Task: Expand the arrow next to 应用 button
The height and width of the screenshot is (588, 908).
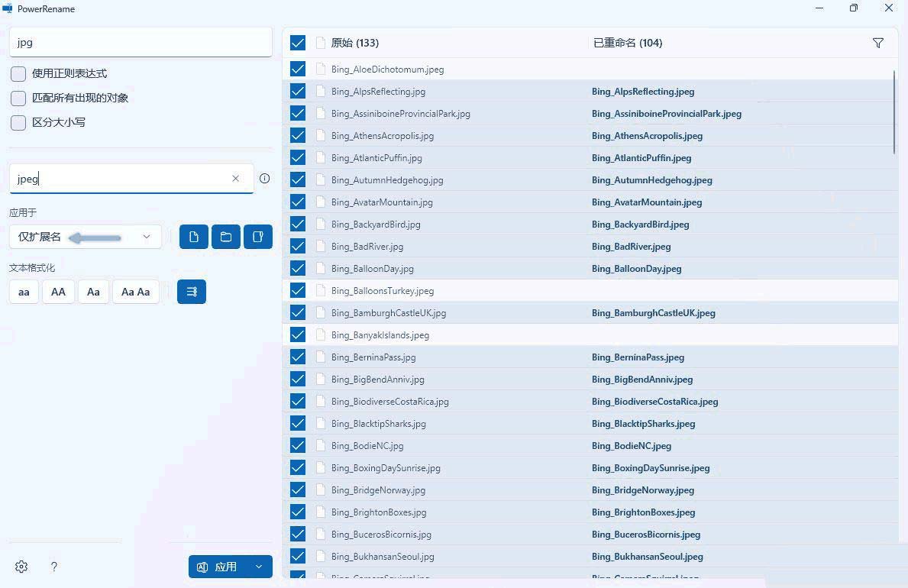Action: 259,567
